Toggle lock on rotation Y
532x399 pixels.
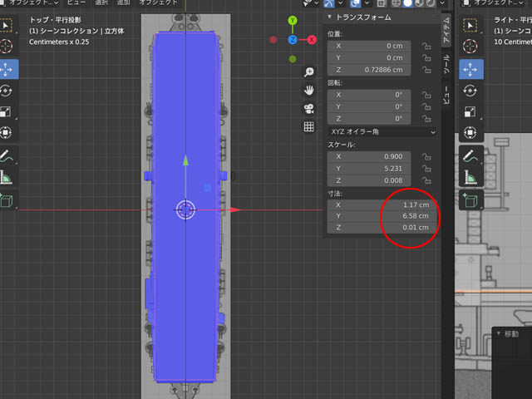(x=426, y=106)
